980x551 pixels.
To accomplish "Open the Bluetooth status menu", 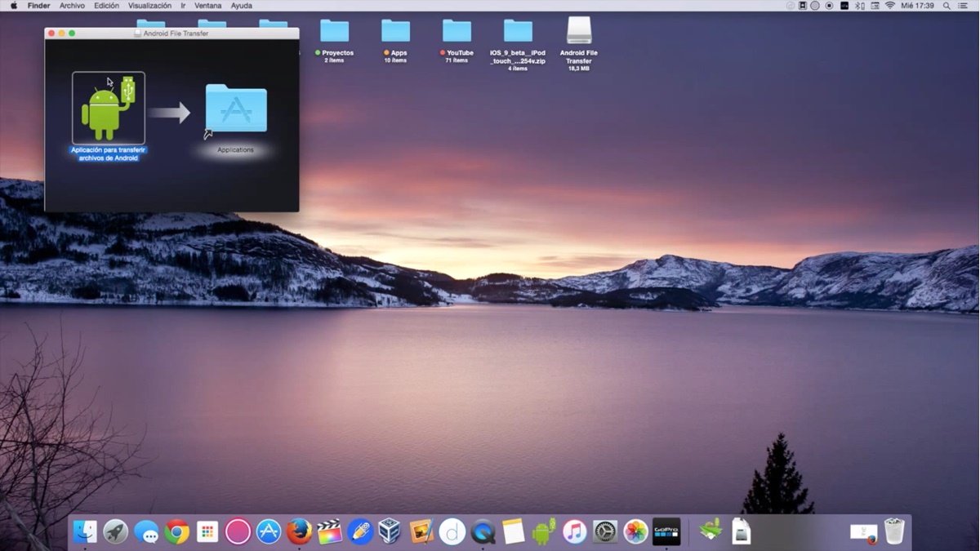I will [x=857, y=6].
